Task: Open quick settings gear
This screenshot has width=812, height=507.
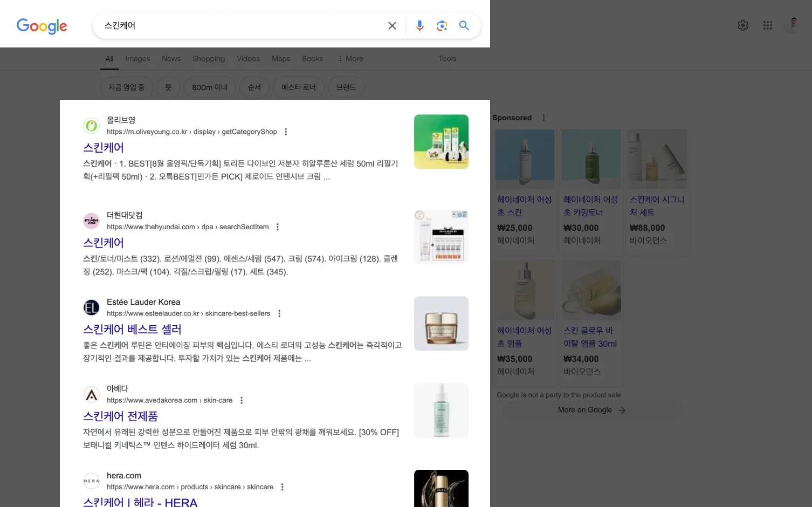Action: (742, 25)
